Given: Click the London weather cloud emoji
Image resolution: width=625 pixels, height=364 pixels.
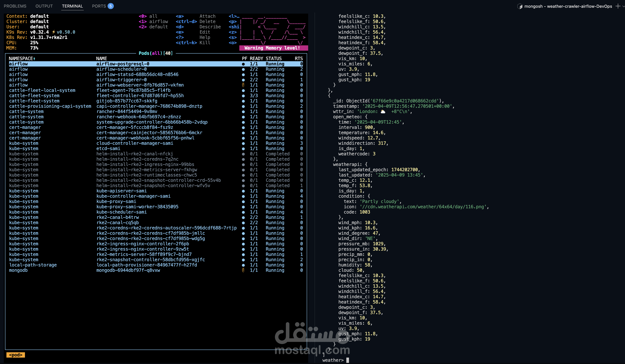Looking at the screenshot, I should click(x=383, y=112).
